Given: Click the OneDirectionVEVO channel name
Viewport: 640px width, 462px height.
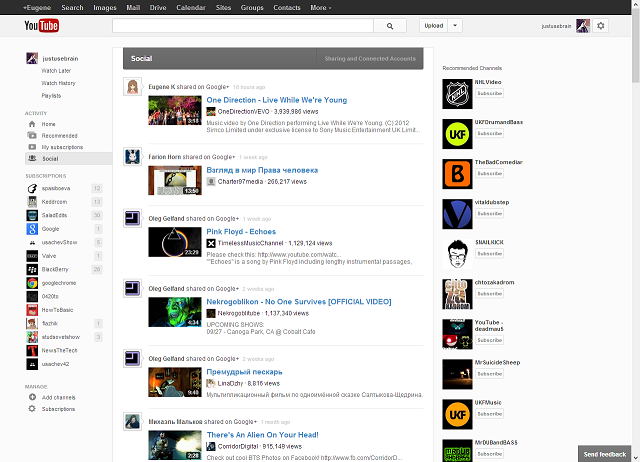Looking at the screenshot, I should 243,111.
